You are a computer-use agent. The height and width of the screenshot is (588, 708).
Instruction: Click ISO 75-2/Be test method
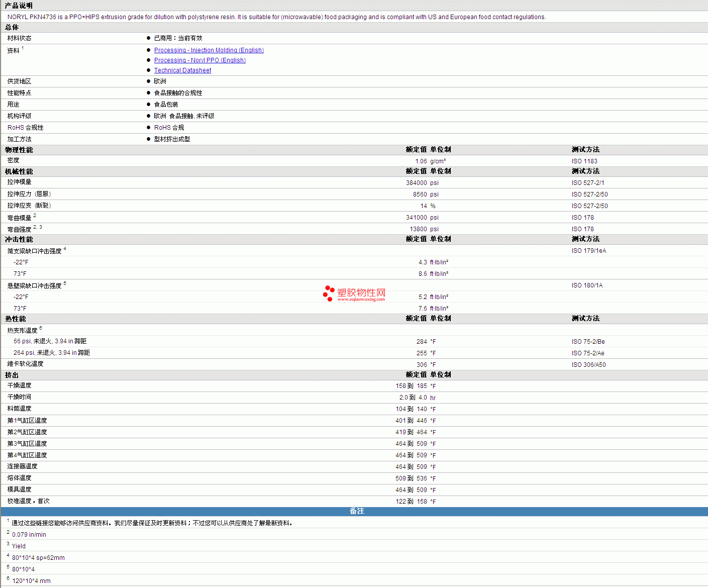pyautogui.click(x=588, y=342)
